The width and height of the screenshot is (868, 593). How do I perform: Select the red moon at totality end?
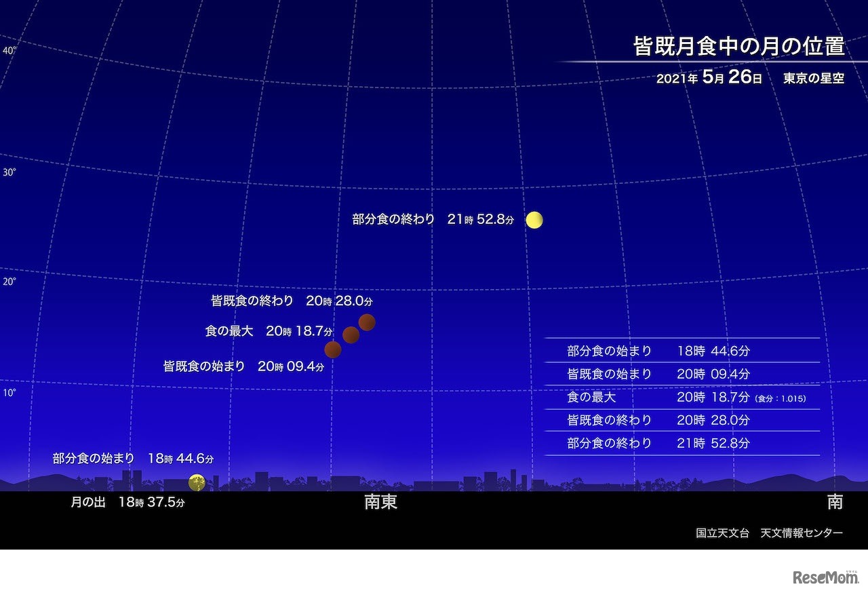click(x=367, y=322)
